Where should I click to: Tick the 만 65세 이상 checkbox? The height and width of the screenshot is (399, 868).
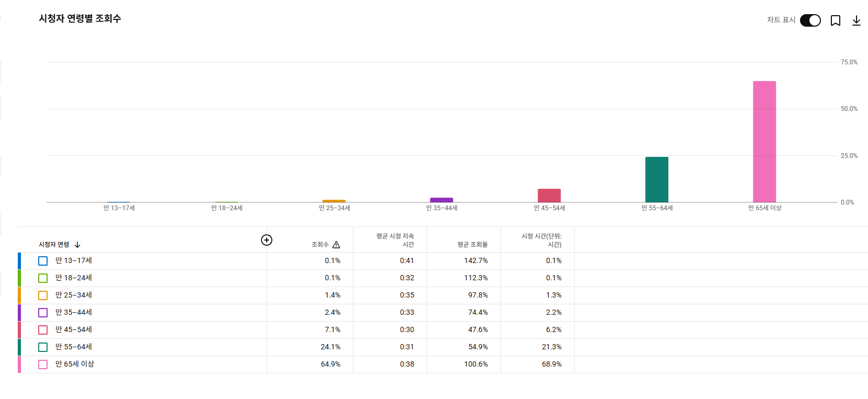coord(43,364)
